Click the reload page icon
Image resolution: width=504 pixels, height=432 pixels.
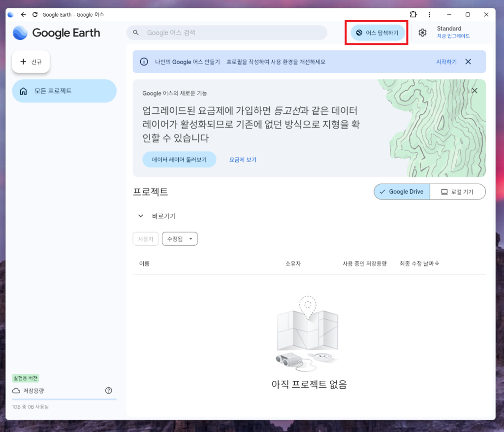(35, 15)
